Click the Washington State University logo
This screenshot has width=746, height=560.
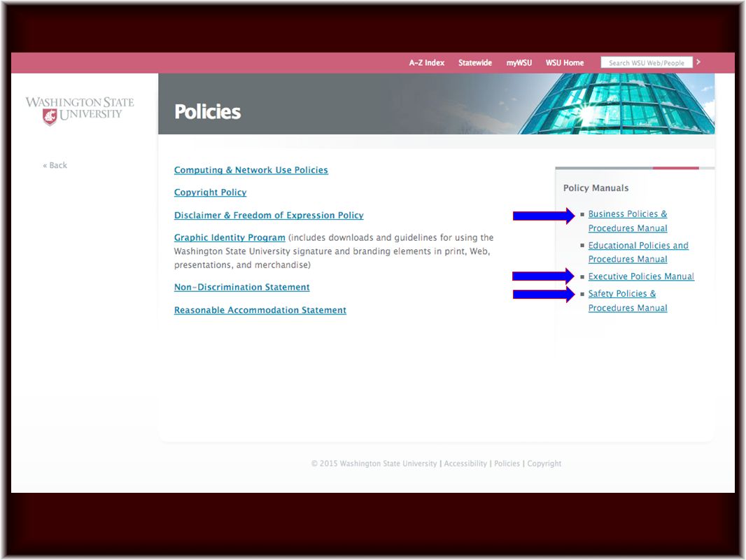(x=80, y=111)
